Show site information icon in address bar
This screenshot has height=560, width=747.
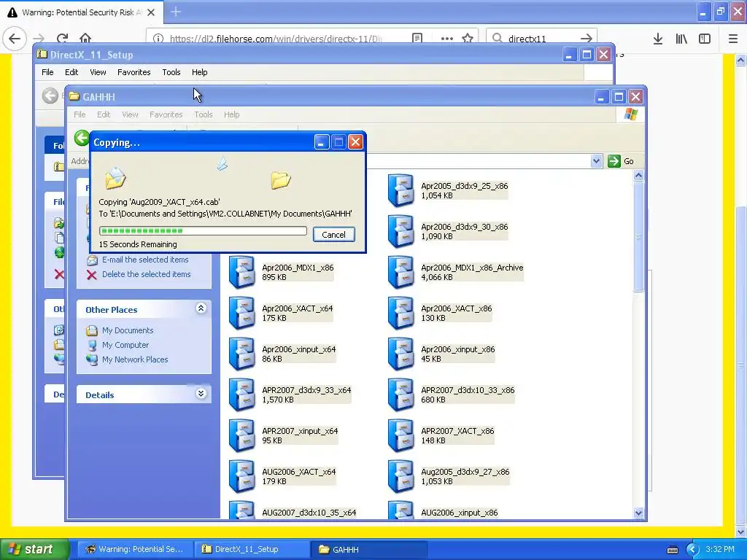coord(158,39)
